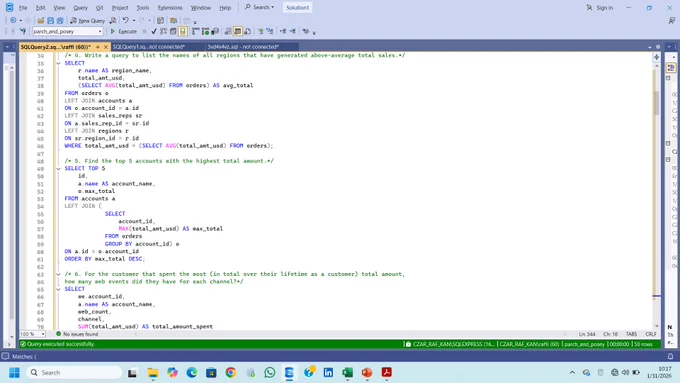Click the send feedback icon at top right

671,20
